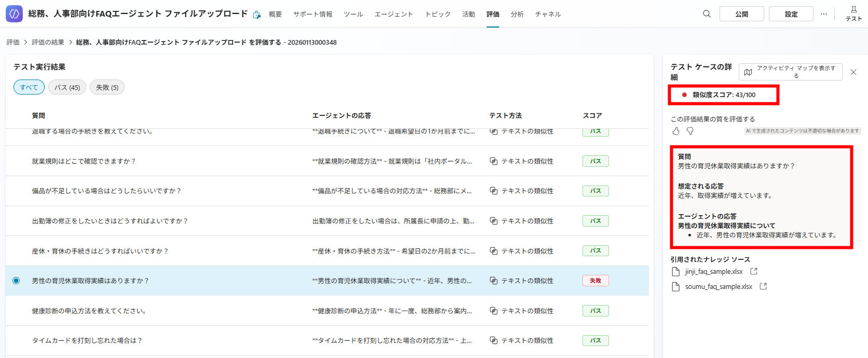Click パス badge in 産休・育休 row

click(x=595, y=251)
